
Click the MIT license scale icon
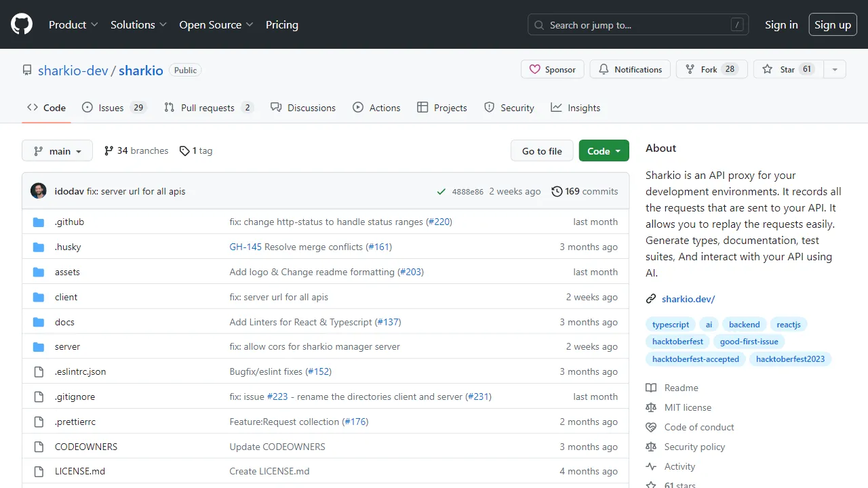tap(651, 407)
